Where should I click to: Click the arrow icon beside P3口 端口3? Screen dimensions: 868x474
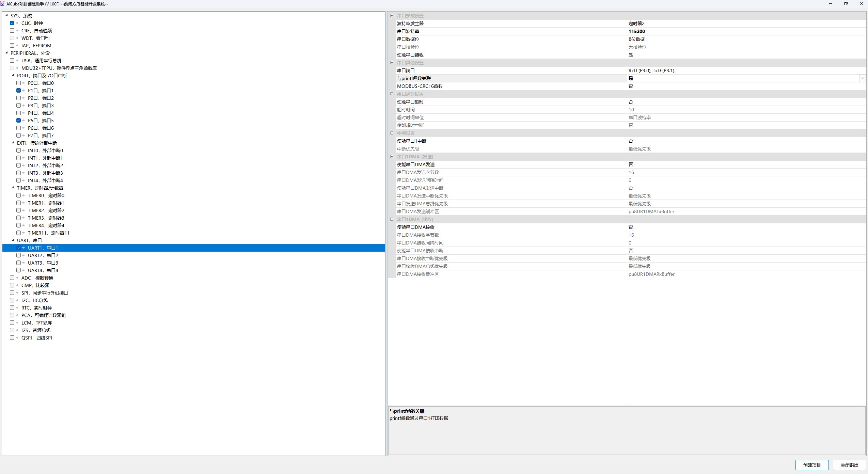[x=23, y=106]
